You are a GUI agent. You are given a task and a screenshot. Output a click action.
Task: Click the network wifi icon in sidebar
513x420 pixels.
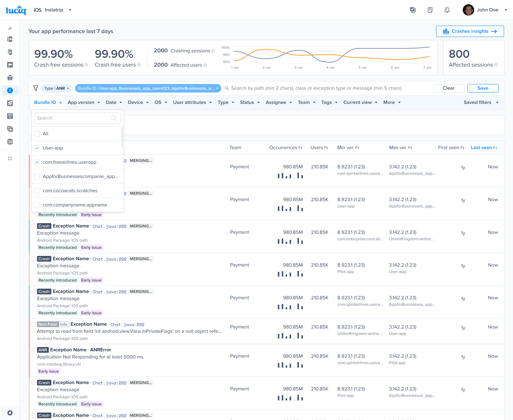10,116
